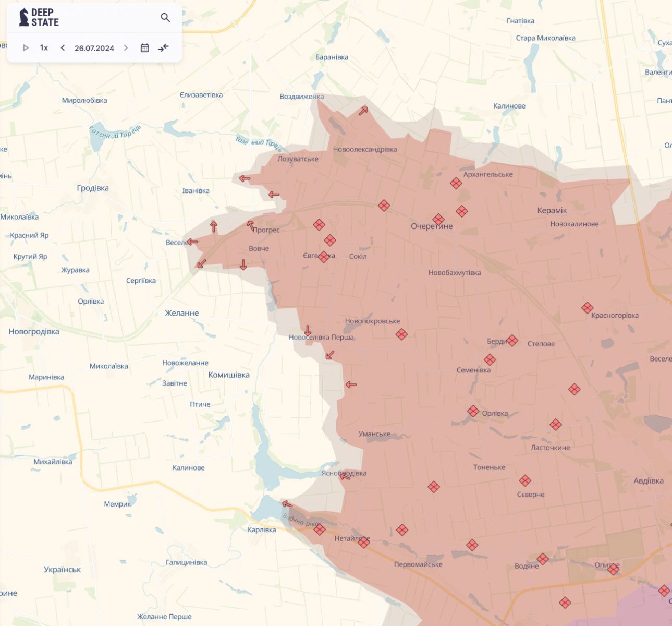Click the DeepState logo
672x626 pixels.
pyautogui.click(x=39, y=18)
